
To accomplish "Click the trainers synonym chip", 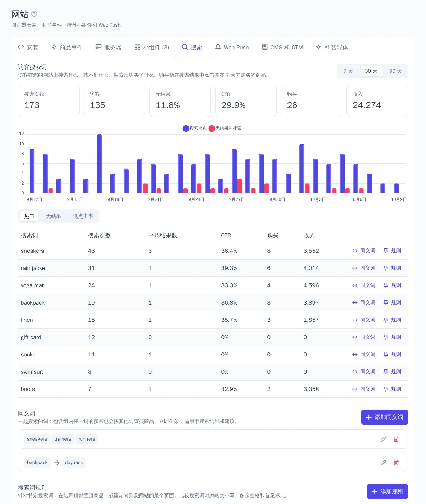I will [x=63, y=439].
